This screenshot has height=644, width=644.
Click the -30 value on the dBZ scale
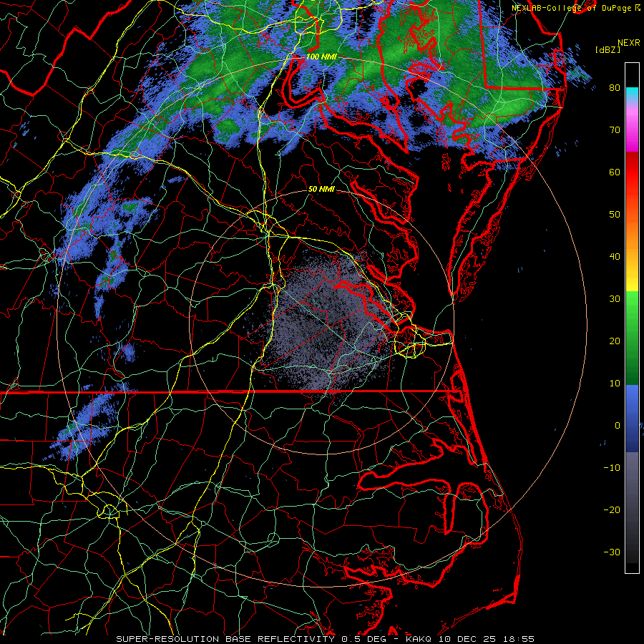pos(612,552)
